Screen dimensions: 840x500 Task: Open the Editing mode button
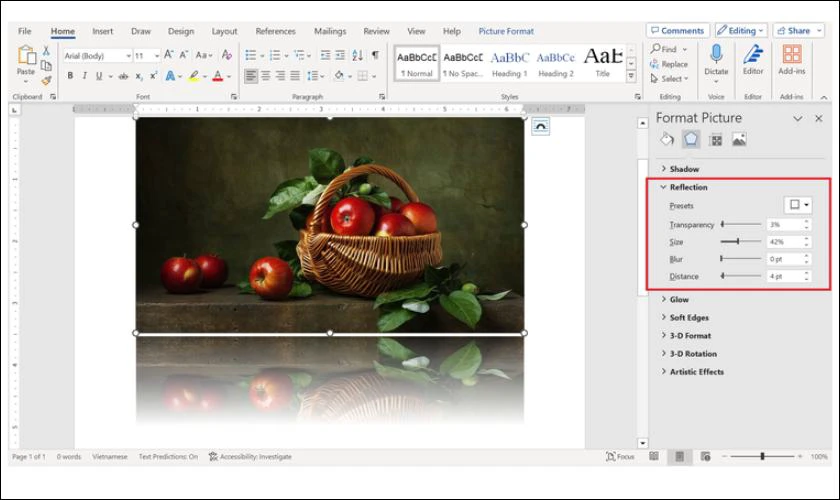pos(741,31)
